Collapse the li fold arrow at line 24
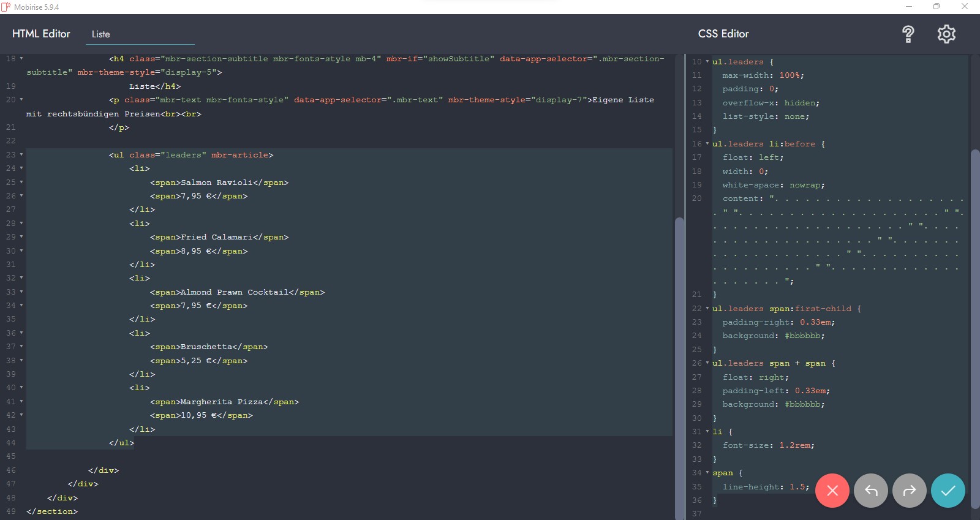980x520 pixels. [21, 168]
